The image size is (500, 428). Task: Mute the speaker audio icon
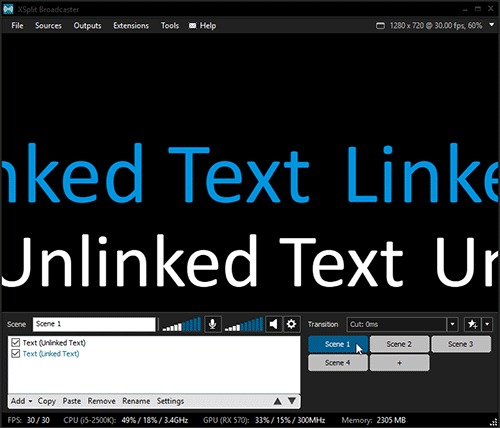pos(273,324)
